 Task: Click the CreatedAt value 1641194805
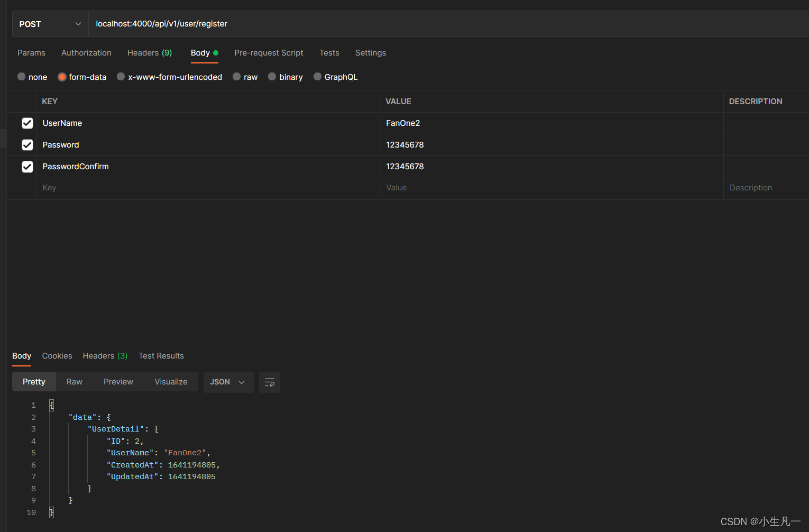(192, 465)
